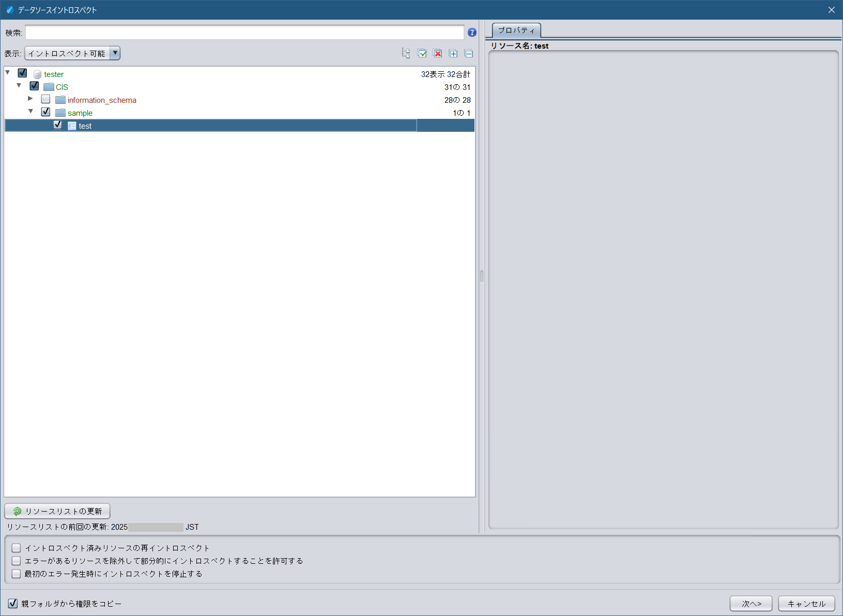Screen dimensions: 843x616
Task: Click the '32表示 32合計' count text
Action: click(x=446, y=74)
